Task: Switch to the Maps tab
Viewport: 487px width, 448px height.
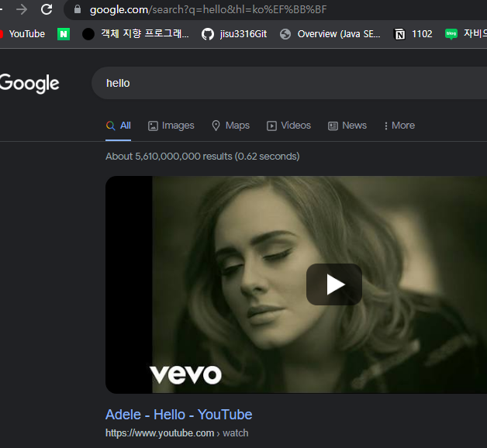Action: pyautogui.click(x=231, y=126)
